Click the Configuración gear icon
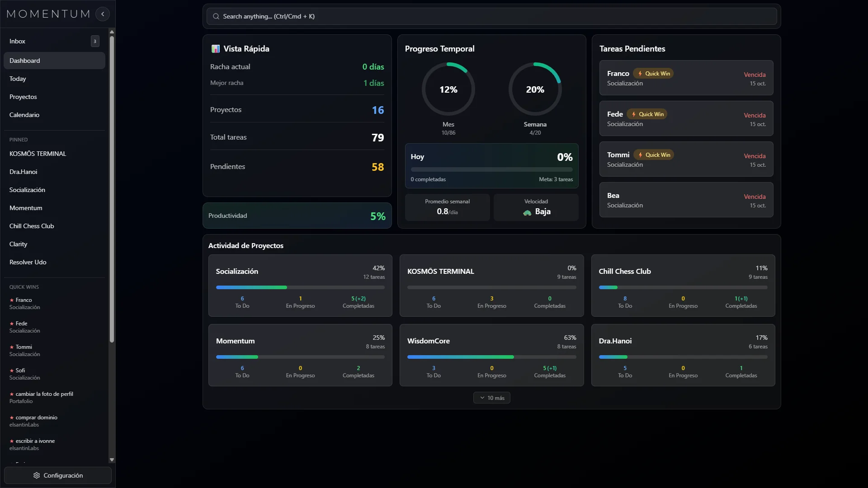 pos(37,475)
